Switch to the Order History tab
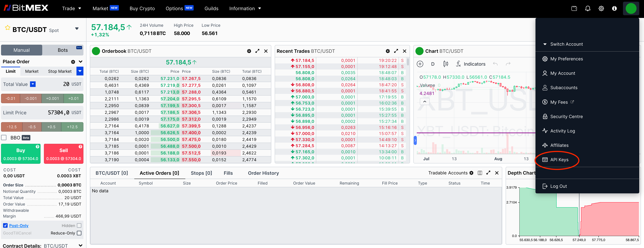Viewport: 644px width, 248px height. tap(263, 173)
